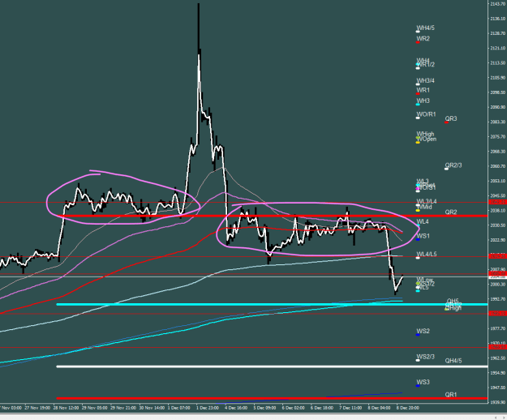This screenshot has height=420, width=507.
Task: Click the WS3 support label
Action: pyautogui.click(x=423, y=383)
